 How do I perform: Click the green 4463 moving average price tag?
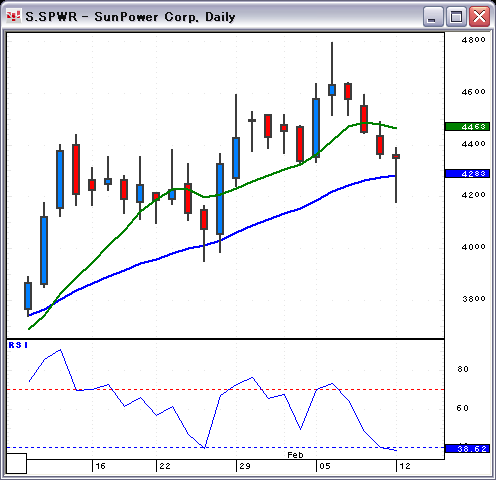(467, 127)
